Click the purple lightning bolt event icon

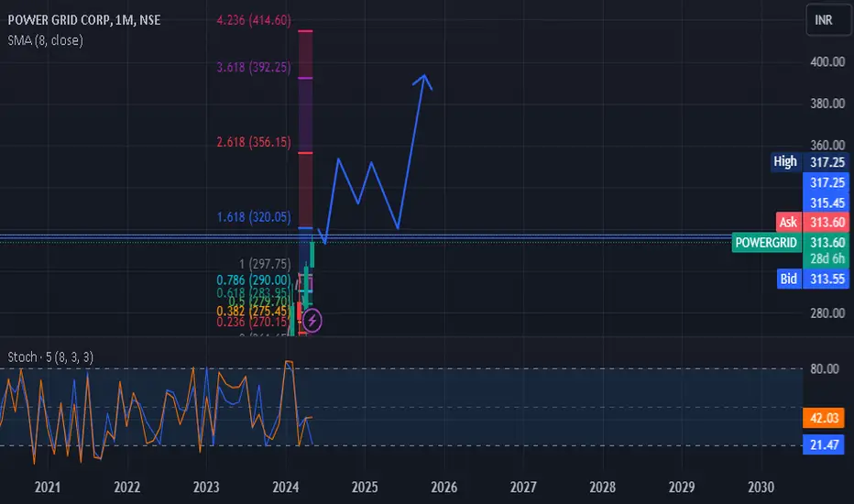312,321
